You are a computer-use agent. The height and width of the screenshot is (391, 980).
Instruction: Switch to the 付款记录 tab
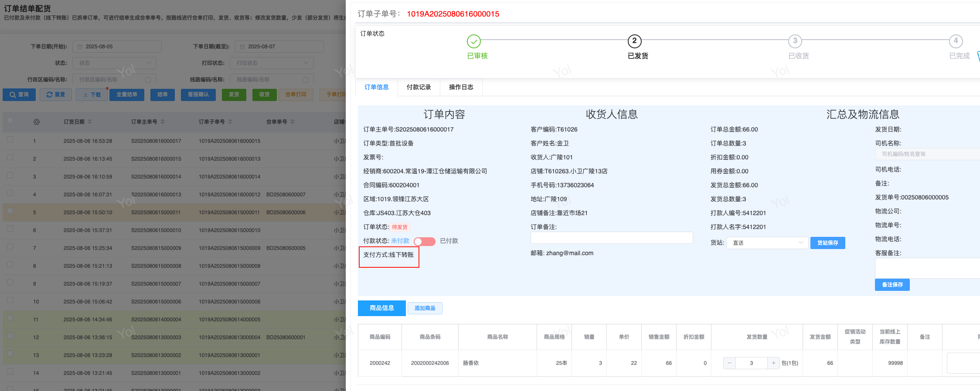pos(419,87)
